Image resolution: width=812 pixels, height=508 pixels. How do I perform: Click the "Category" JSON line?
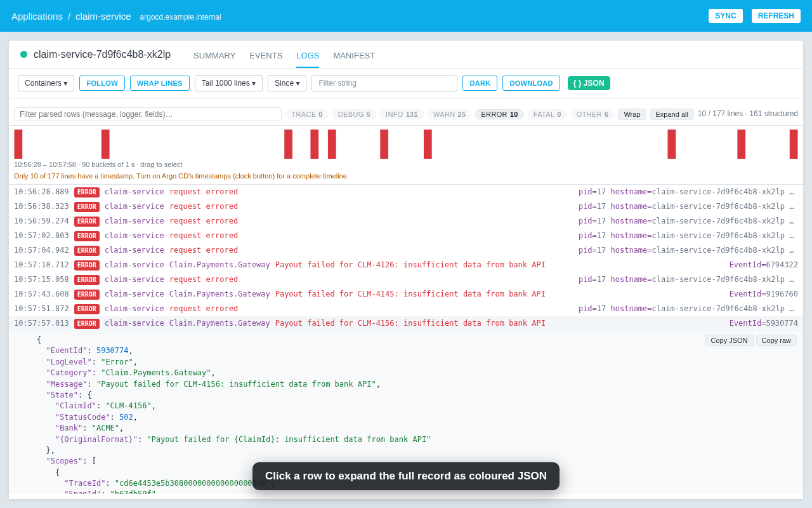[131, 373]
